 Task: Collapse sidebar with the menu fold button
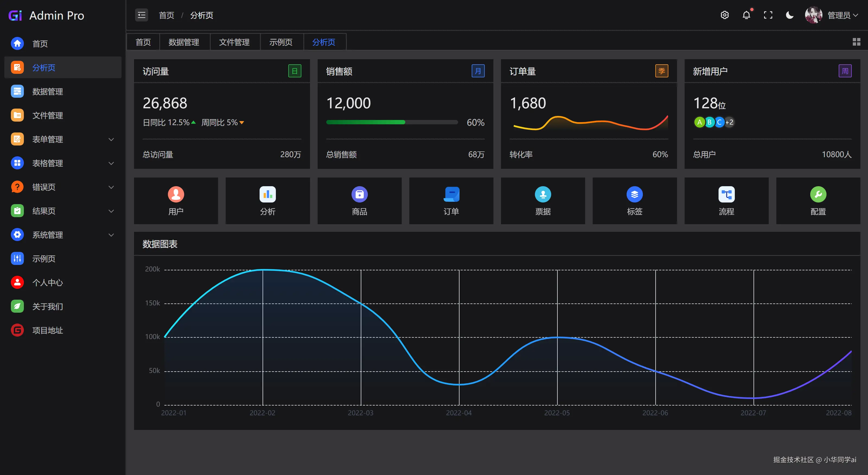coord(142,15)
